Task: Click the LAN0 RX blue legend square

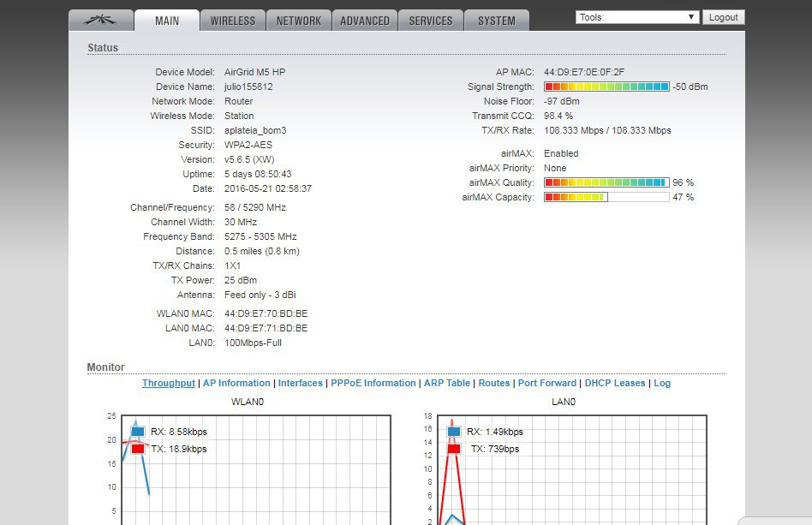Action: [x=454, y=432]
